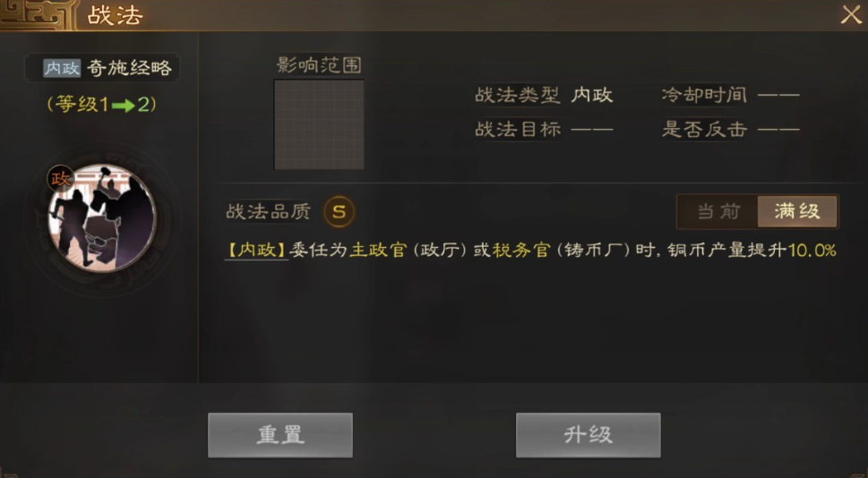Close the 战法 window with X
868x478 pixels.
pyautogui.click(x=851, y=15)
